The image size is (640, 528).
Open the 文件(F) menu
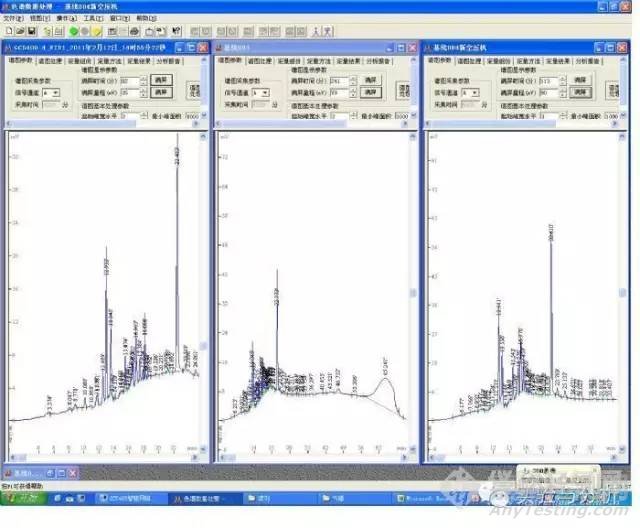tap(12, 18)
